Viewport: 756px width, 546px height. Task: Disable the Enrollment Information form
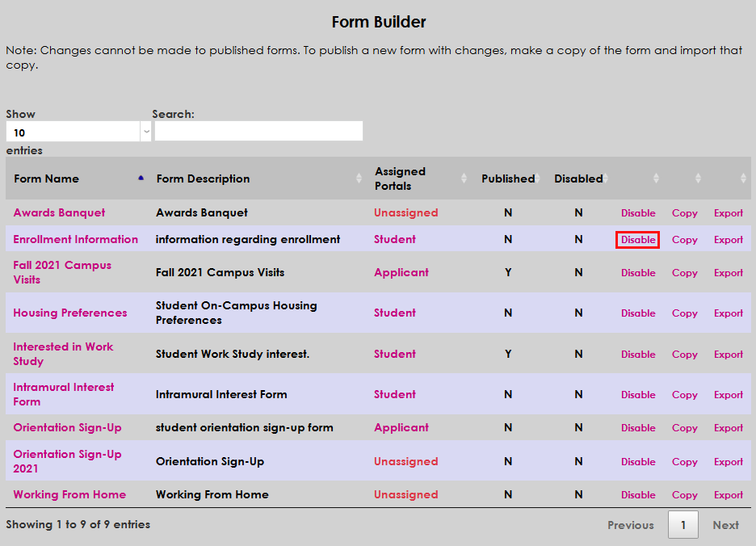[637, 239]
